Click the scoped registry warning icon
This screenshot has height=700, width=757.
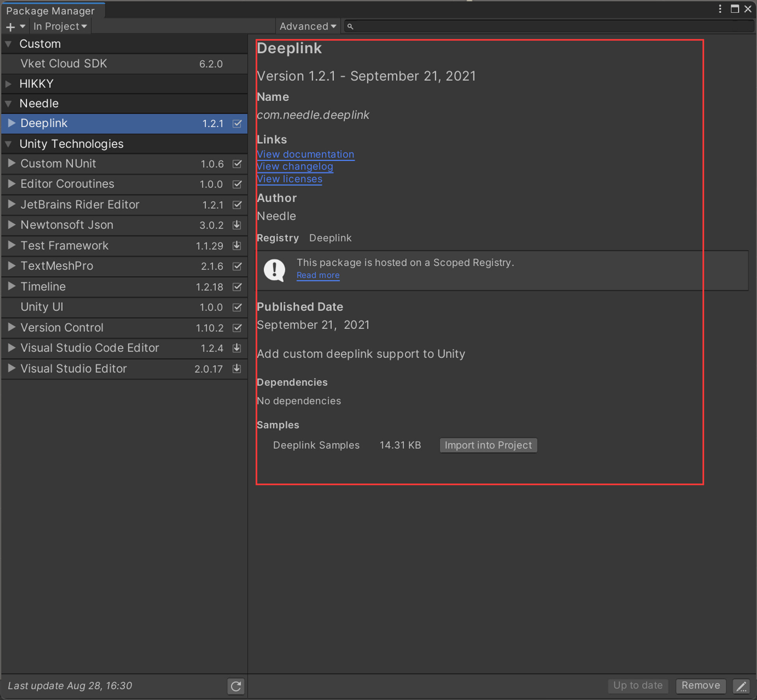pyautogui.click(x=274, y=270)
